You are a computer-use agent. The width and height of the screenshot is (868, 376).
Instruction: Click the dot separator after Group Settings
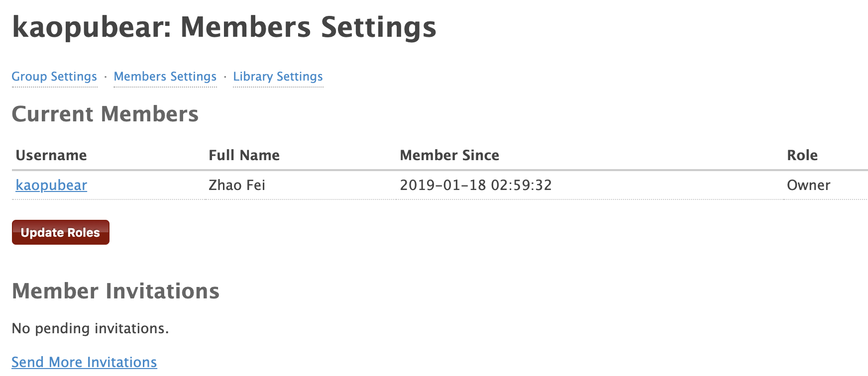point(106,77)
